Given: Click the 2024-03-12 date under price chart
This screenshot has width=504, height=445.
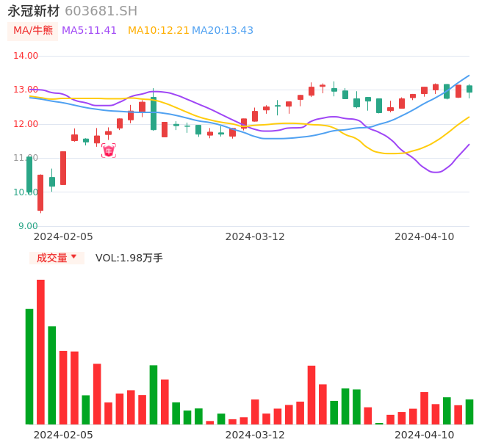Looking at the screenshot, I should click(x=255, y=236).
